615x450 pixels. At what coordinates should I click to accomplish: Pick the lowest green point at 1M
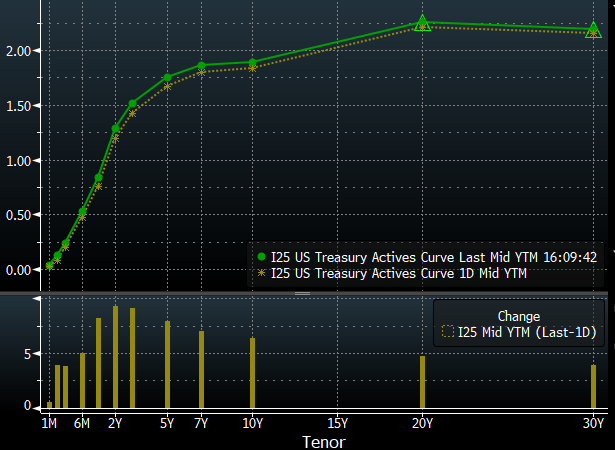[50, 265]
